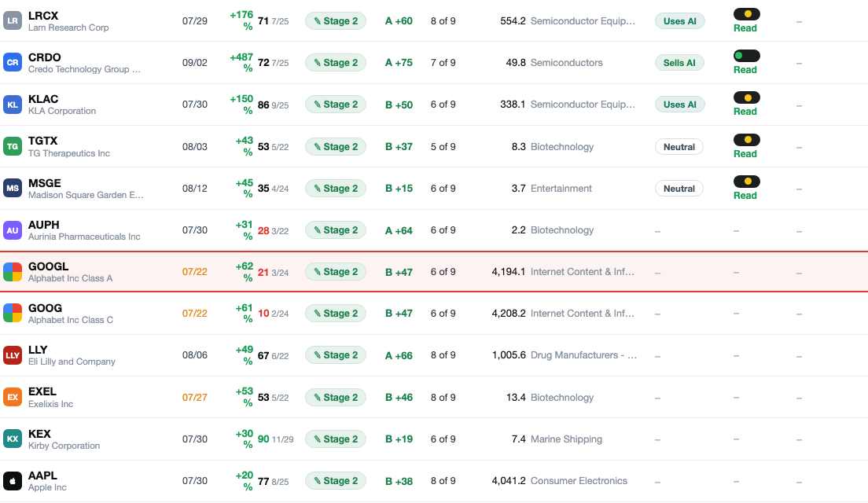Click the LRCX ticker logo icon
The height and width of the screenshot is (503, 868).
point(12,20)
